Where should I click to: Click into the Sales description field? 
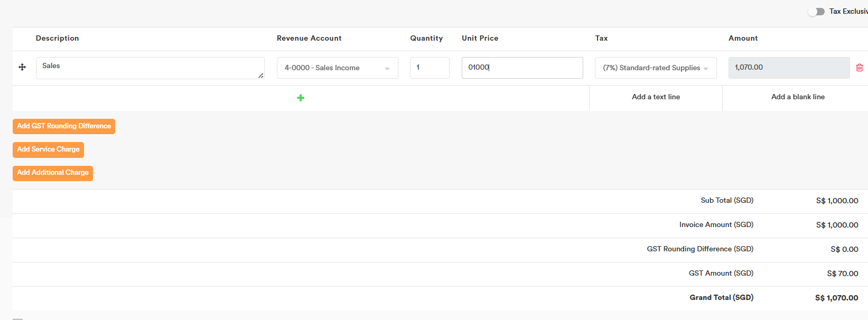coord(148,68)
